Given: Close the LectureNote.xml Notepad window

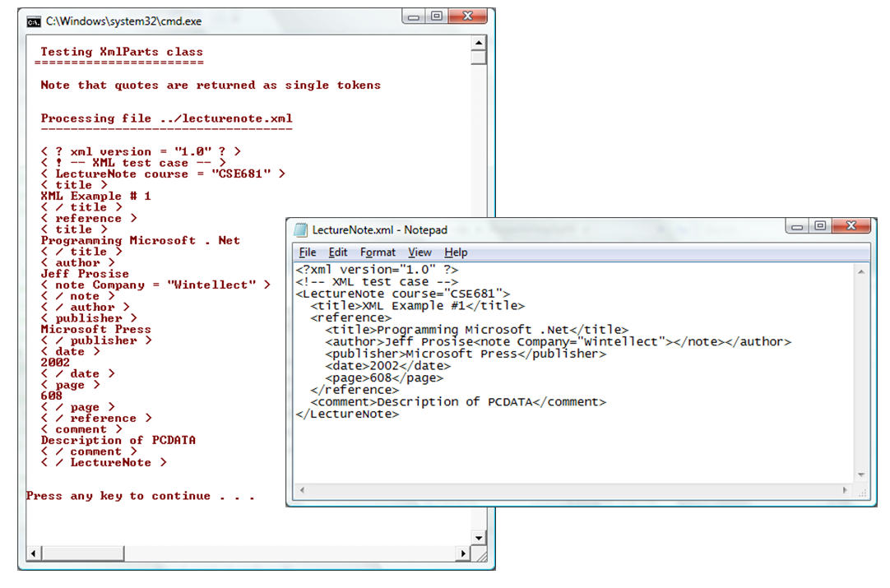Looking at the screenshot, I should coord(851,226).
